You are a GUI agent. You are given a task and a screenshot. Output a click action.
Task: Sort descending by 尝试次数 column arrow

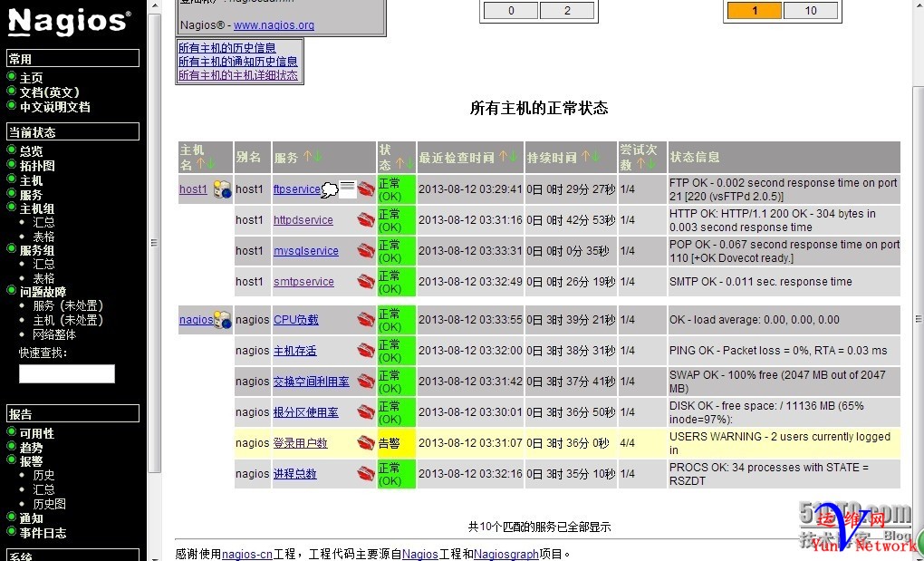point(650,164)
